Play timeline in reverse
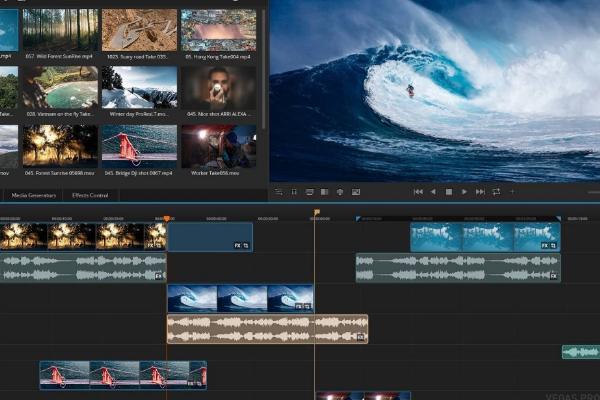The height and width of the screenshot is (400, 600). 433,192
